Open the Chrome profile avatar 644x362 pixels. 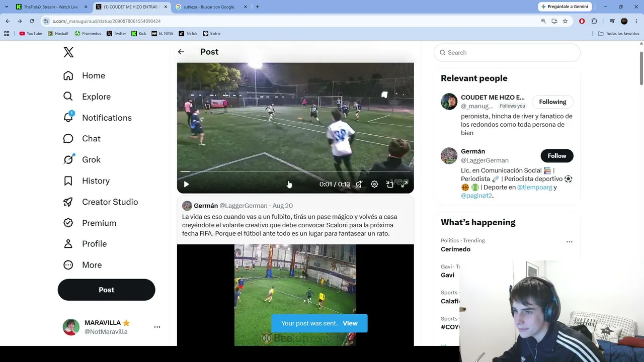click(x=624, y=21)
